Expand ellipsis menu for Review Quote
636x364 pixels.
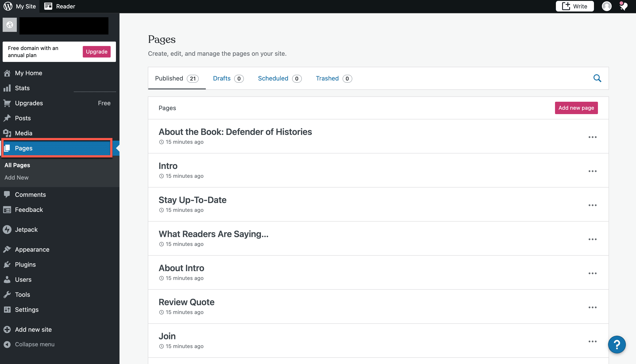pos(592,307)
